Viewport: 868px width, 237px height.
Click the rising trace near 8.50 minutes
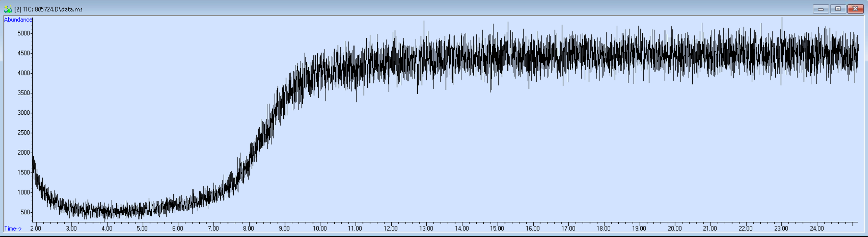267,129
